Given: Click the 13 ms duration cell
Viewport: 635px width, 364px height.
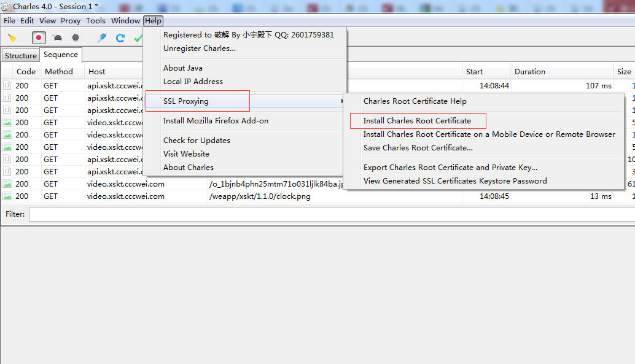Looking at the screenshot, I should pyautogui.click(x=601, y=196).
